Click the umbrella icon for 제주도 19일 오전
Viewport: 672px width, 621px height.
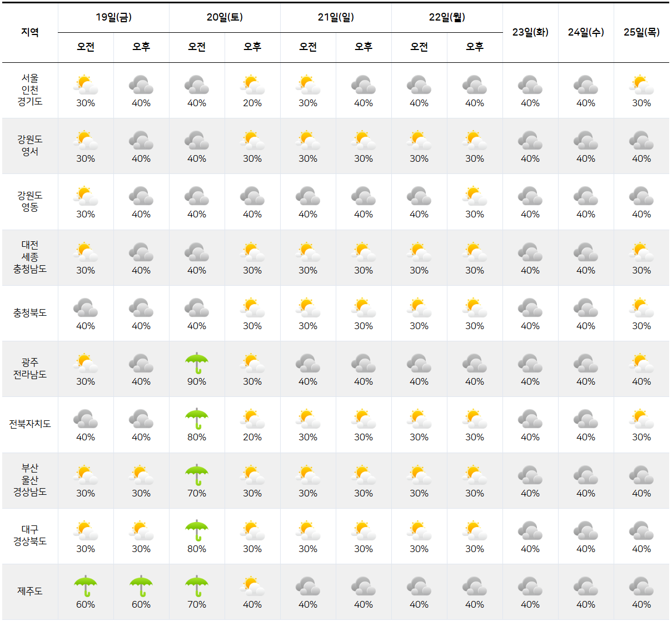pos(86,587)
